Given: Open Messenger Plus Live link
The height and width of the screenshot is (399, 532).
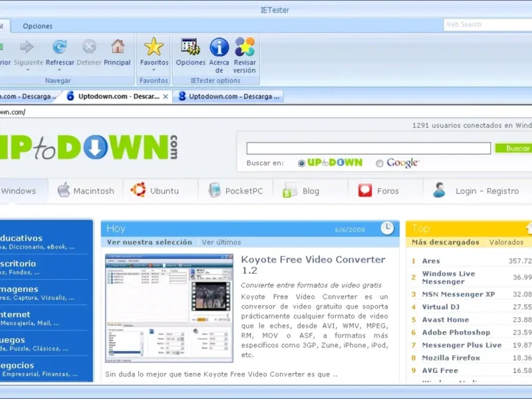Looking at the screenshot, I should point(462,345).
